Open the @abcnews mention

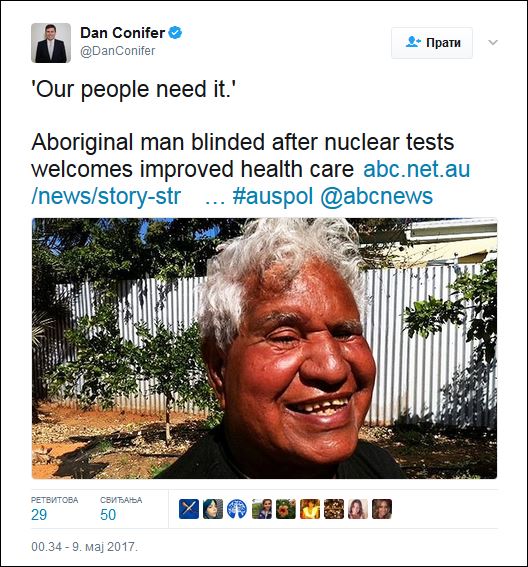pyautogui.click(x=376, y=196)
